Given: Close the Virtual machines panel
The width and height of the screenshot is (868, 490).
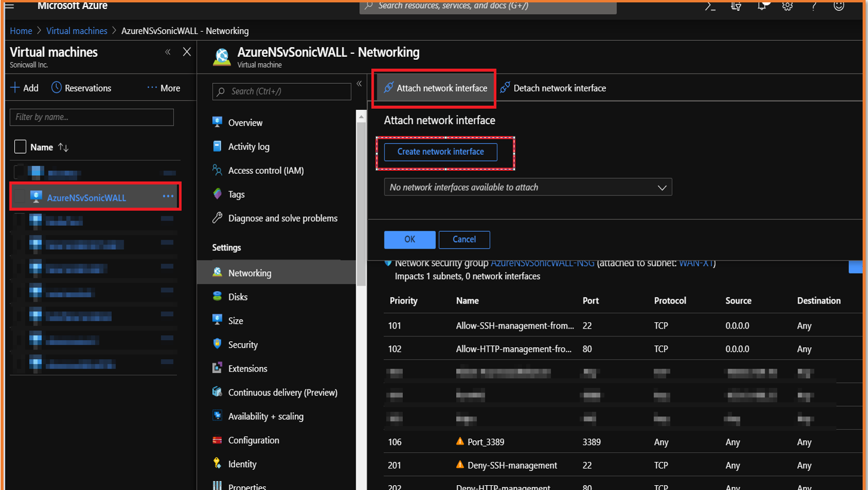Looking at the screenshot, I should tap(187, 52).
